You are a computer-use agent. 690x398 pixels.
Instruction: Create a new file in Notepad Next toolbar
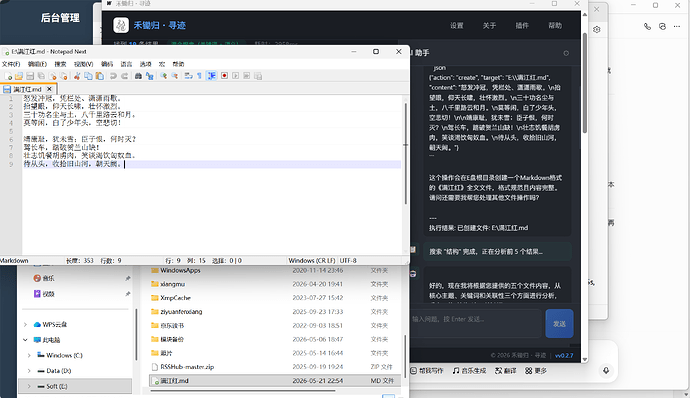click(8, 76)
